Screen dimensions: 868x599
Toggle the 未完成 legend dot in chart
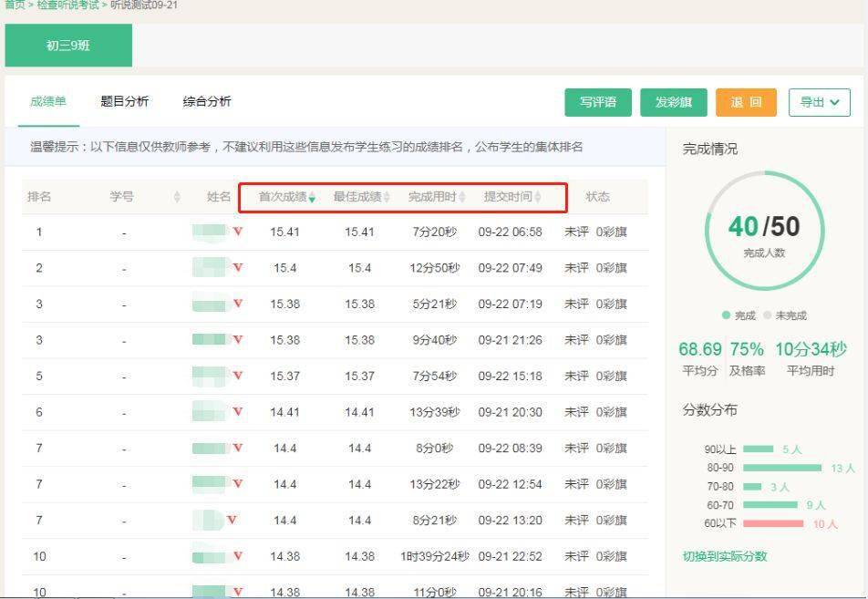(767, 315)
